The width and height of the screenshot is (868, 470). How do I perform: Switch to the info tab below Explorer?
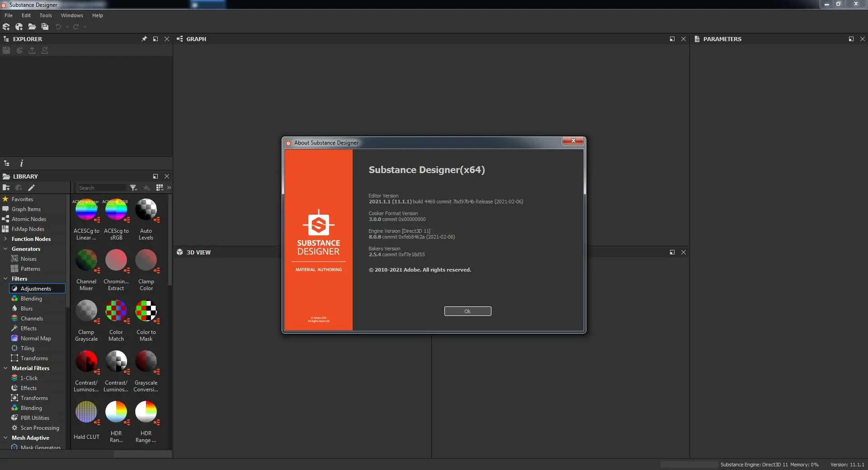21,163
